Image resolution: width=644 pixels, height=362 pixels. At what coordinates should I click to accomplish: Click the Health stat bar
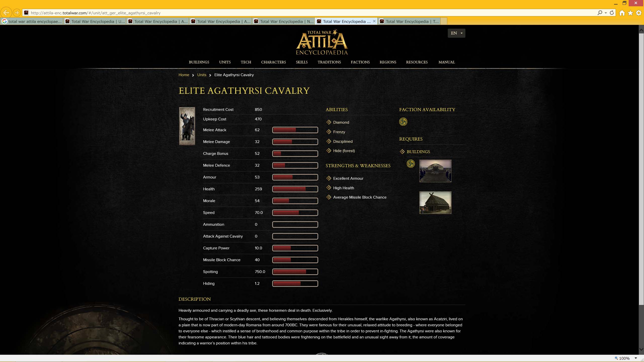[x=295, y=189]
